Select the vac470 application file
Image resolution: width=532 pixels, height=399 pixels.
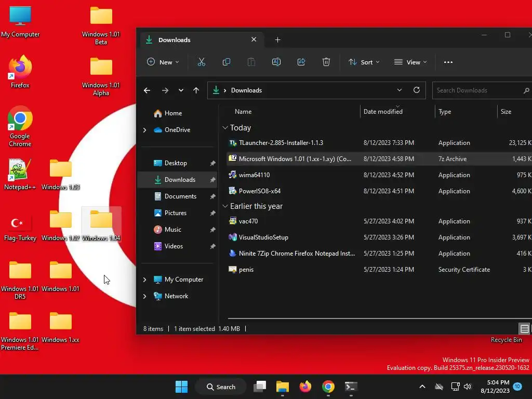pyautogui.click(x=379, y=221)
